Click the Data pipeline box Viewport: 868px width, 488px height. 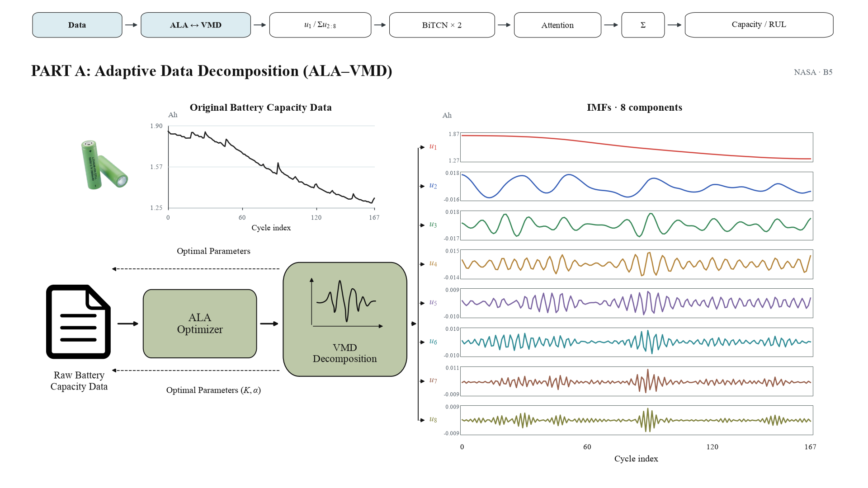tap(77, 25)
